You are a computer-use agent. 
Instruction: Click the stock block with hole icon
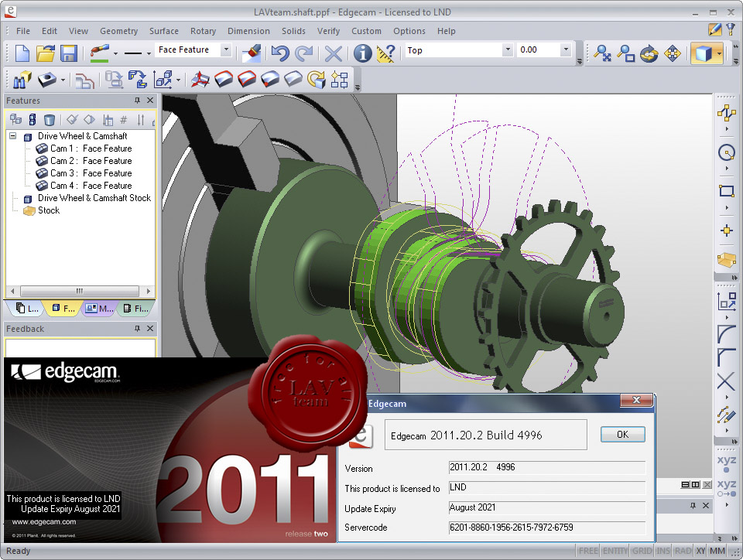point(46,80)
